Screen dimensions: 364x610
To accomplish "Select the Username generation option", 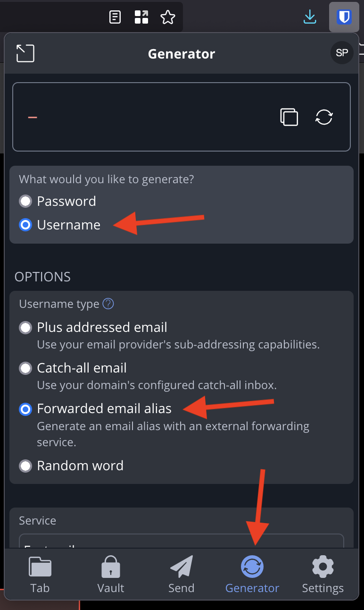I will click(x=25, y=225).
